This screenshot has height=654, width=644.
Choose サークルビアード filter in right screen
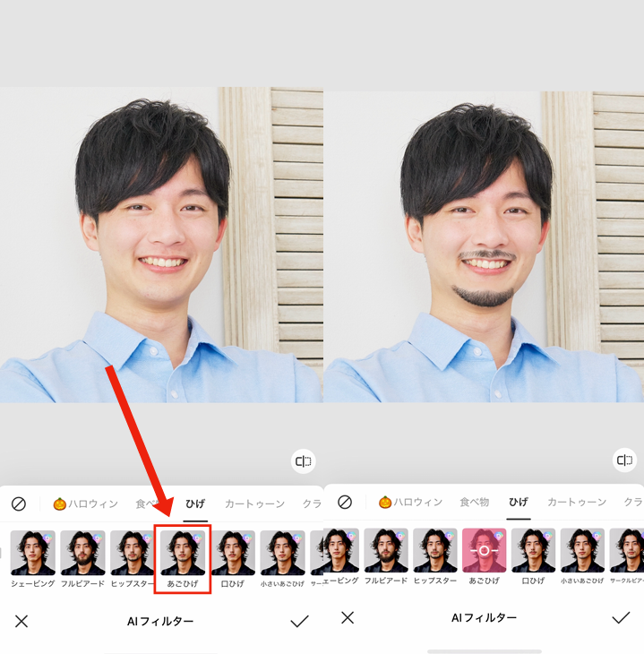(x=626, y=556)
